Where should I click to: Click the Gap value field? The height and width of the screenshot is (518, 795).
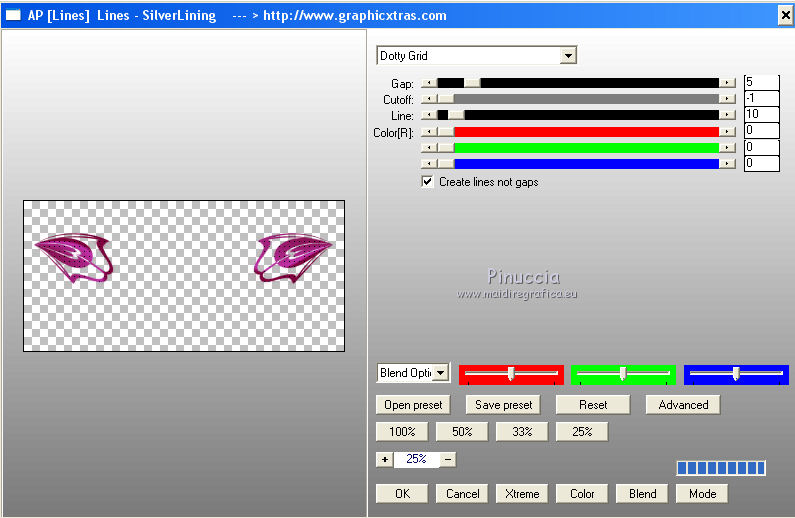762,82
